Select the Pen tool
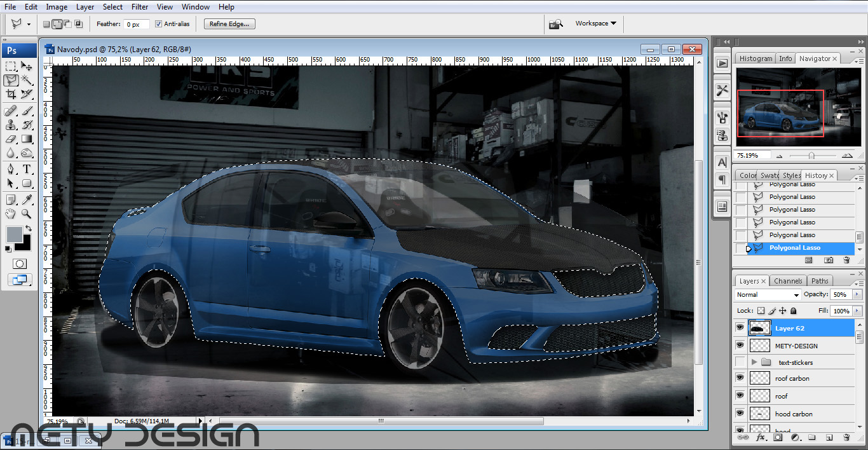Image resolution: width=868 pixels, height=450 pixels. click(11, 170)
